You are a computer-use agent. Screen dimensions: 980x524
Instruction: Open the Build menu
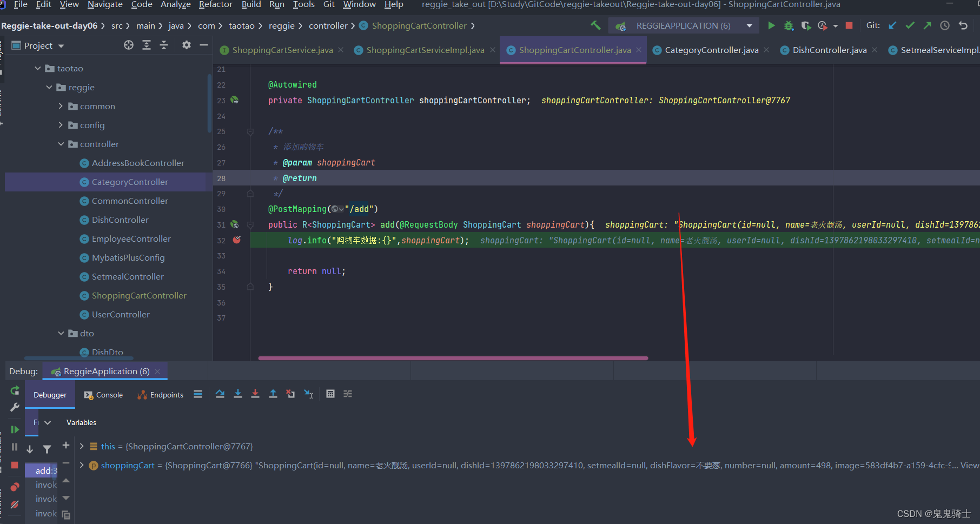pyautogui.click(x=251, y=4)
